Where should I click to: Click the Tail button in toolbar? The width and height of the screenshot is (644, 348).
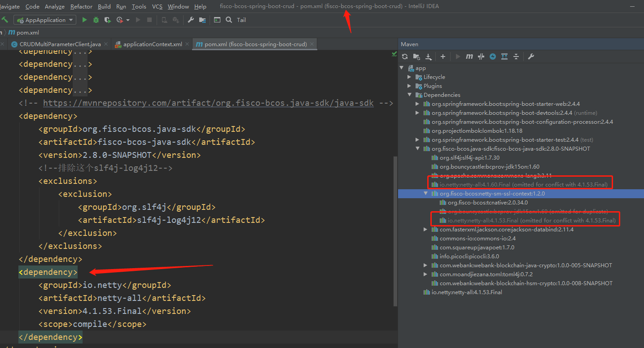241,20
